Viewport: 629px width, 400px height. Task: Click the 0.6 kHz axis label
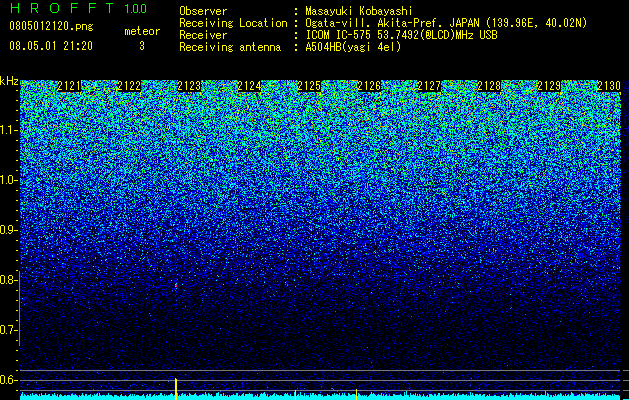click(x=8, y=380)
